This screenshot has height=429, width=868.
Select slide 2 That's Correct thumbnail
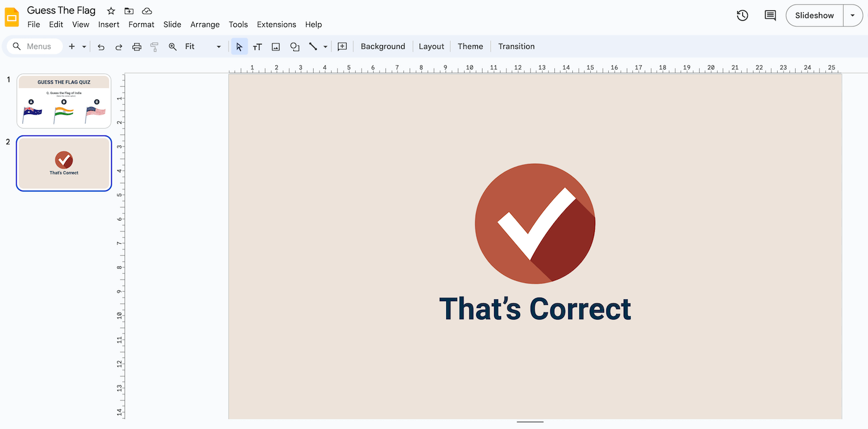coord(64,163)
